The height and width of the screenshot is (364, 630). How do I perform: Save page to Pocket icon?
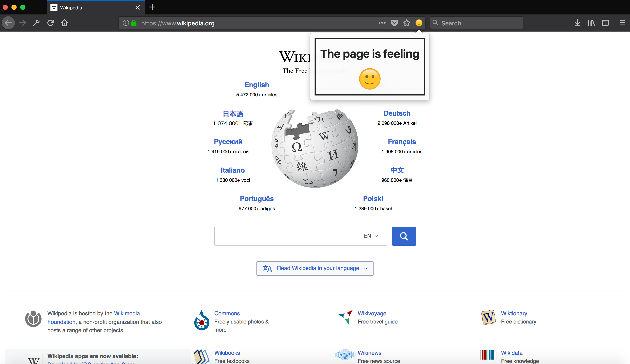394,23
